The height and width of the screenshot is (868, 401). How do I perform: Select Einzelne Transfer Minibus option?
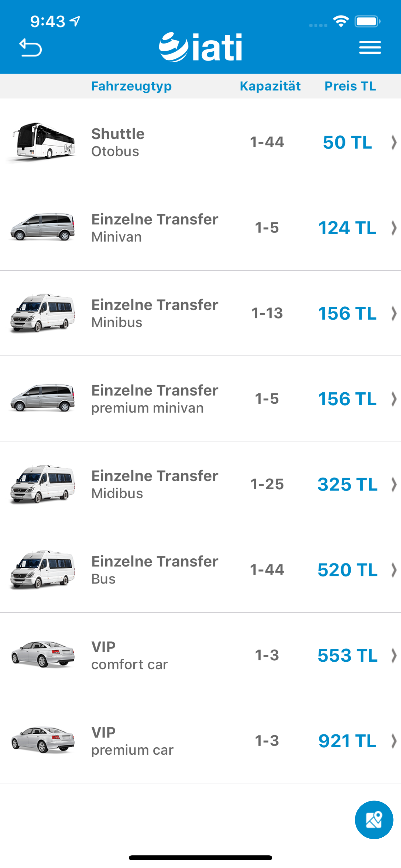pyautogui.click(x=200, y=313)
